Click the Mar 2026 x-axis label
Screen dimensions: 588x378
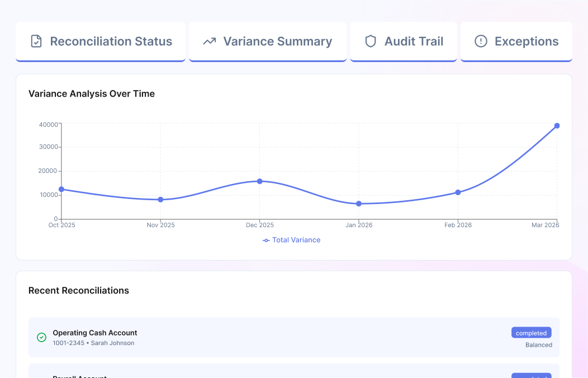(546, 225)
